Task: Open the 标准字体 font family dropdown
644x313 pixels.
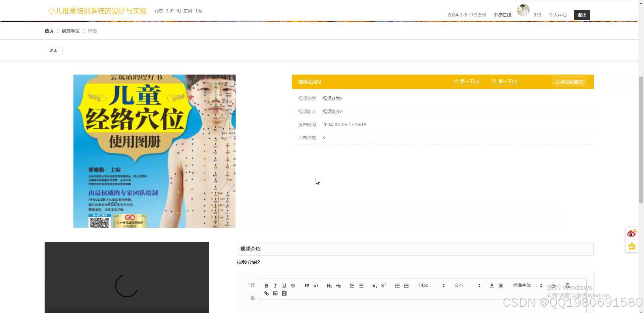Action: tap(522, 285)
